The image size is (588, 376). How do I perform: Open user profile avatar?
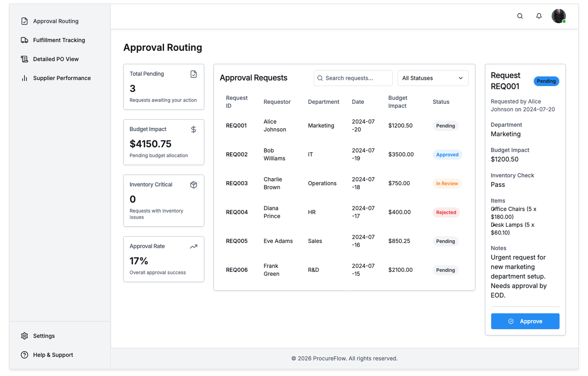point(558,16)
